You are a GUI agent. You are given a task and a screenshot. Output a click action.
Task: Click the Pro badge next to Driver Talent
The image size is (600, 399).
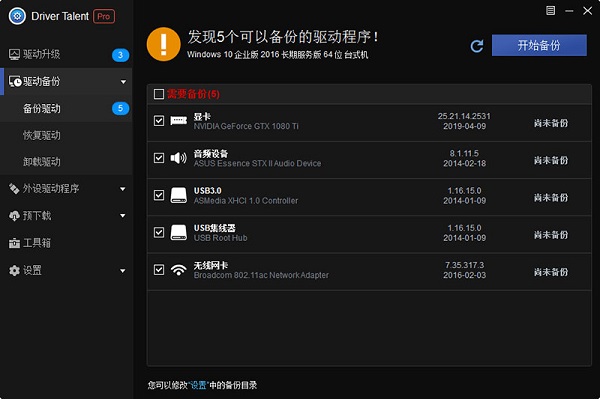(x=104, y=16)
